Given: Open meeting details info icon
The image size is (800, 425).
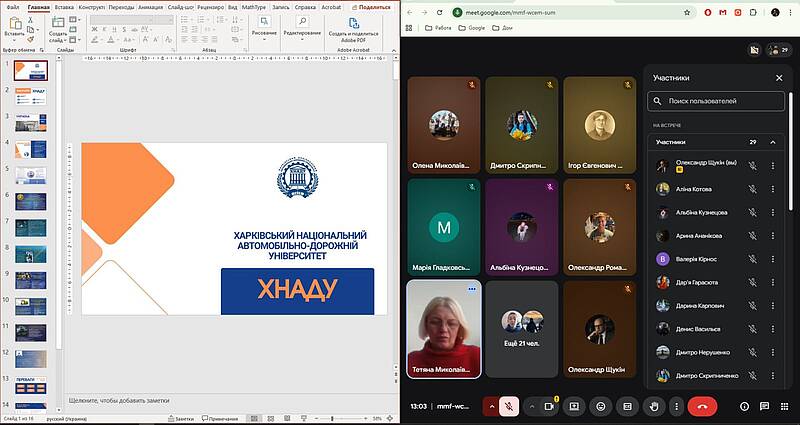Looking at the screenshot, I should tap(744, 406).
